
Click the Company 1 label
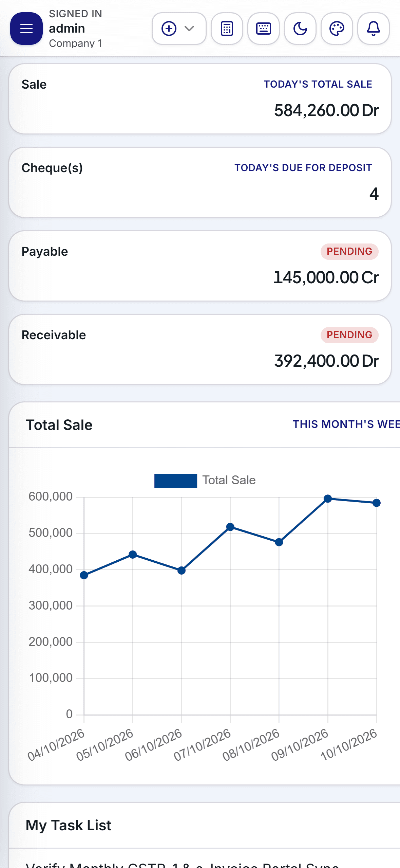(x=75, y=43)
